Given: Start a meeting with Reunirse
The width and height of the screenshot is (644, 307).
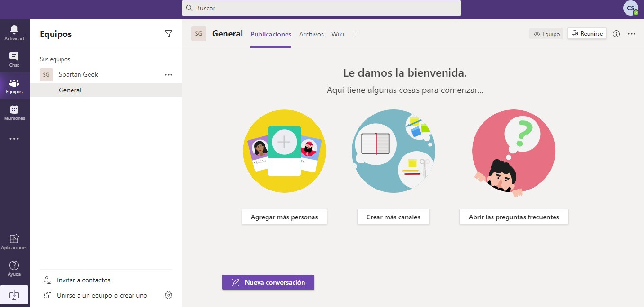Looking at the screenshot, I should pyautogui.click(x=587, y=34).
